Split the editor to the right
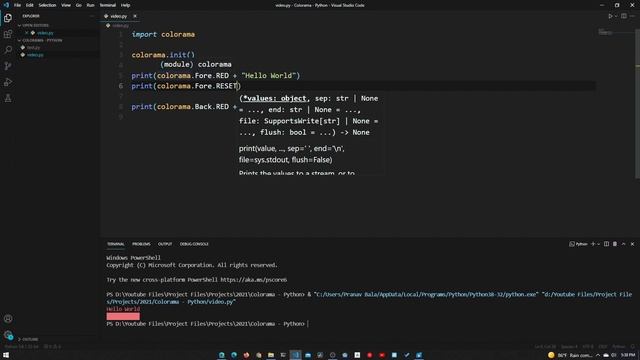 coord(624,16)
